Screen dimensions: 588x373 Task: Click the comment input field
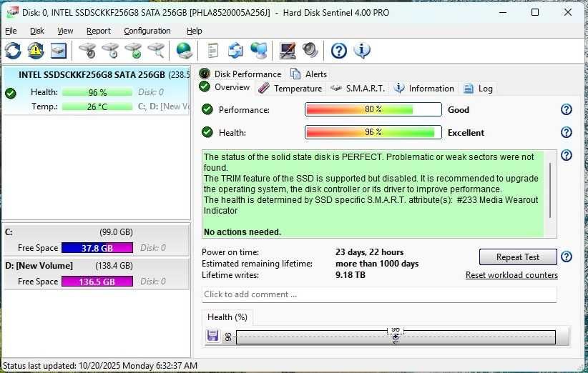(x=379, y=294)
